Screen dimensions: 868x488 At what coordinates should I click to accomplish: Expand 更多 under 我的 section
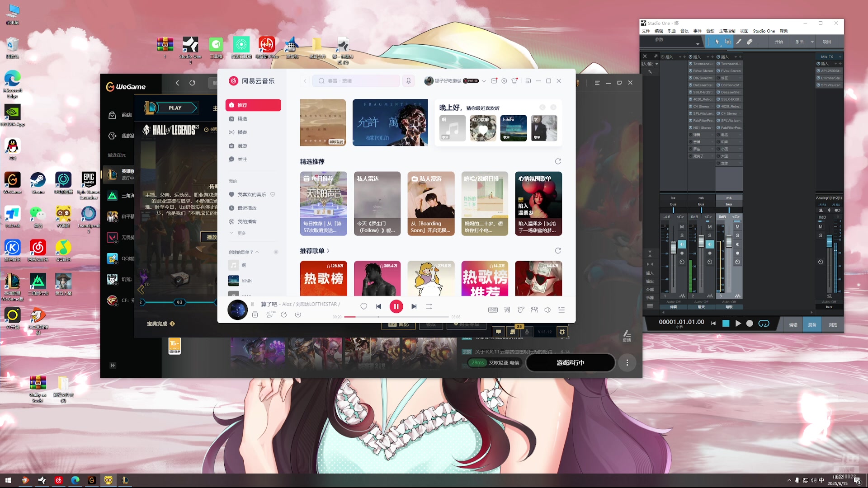tap(238, 233)
